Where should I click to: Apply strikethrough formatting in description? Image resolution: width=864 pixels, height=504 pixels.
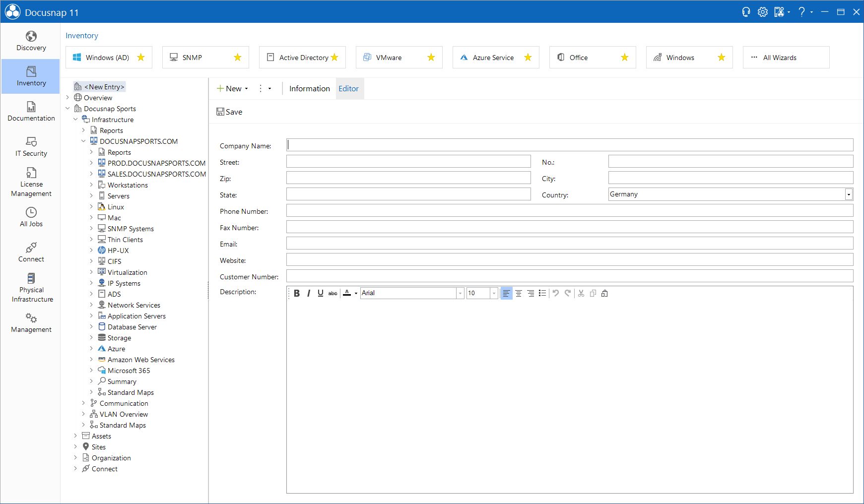coord(333,293)
